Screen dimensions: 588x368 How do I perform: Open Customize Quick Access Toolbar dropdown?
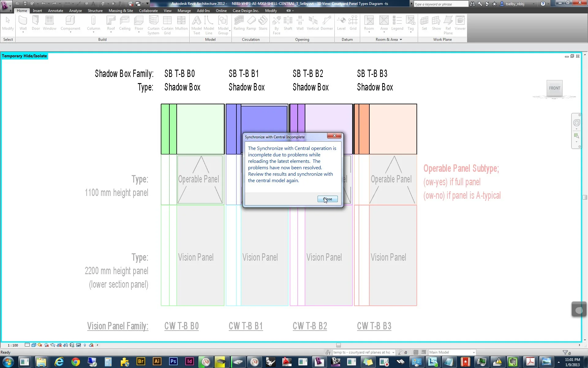(148, 4)
